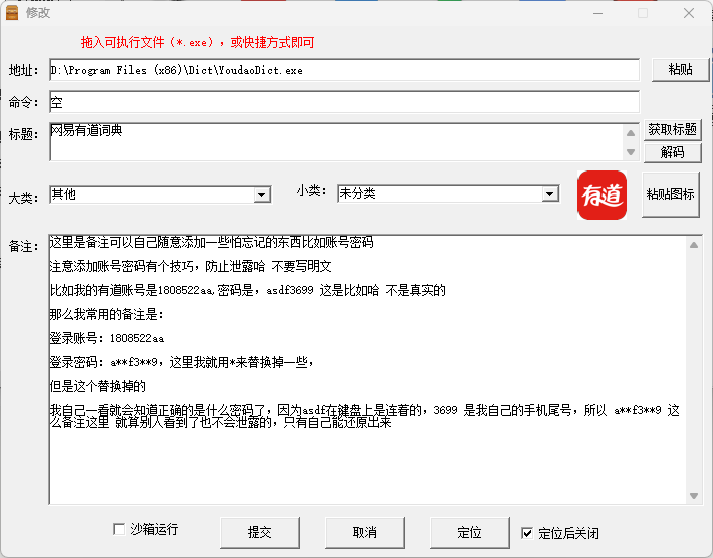Screen dimensions: 713x558
Task: Click the 定位 button
Action: tap(469, 532)
